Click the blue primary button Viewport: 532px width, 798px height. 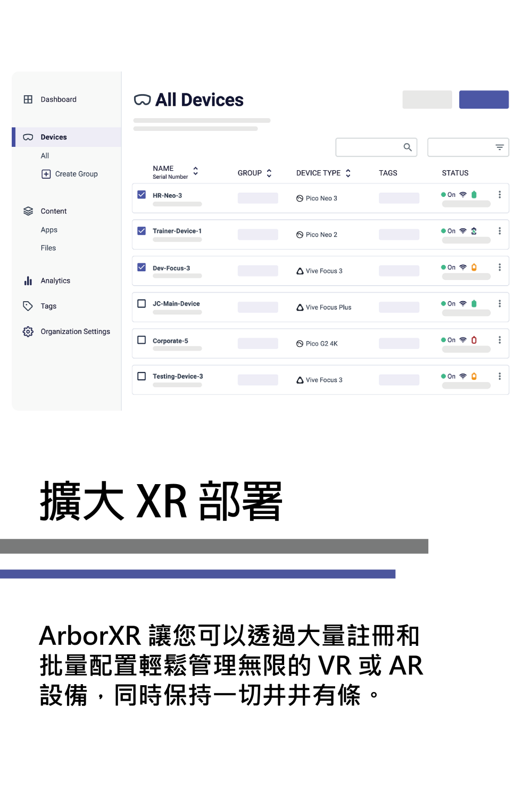(x=484, y=99)
